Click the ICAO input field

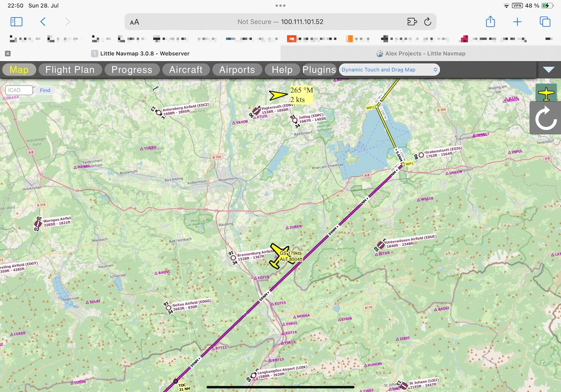coord(19,90)
